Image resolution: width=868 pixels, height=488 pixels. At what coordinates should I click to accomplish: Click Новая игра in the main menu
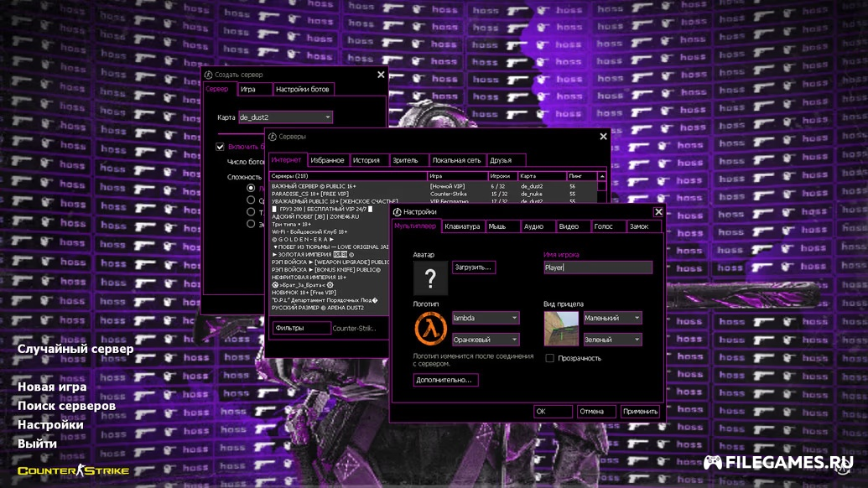[x=52, y=387]
